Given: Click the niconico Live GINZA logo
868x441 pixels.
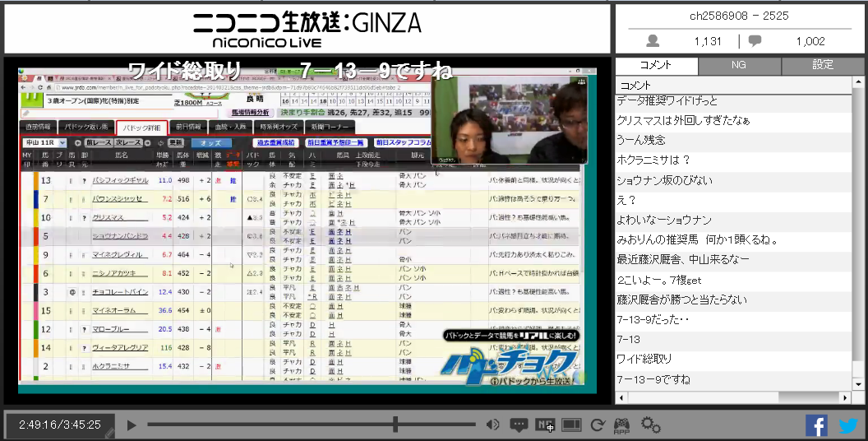Looking at the screenshot, I should tap(307, 30).
